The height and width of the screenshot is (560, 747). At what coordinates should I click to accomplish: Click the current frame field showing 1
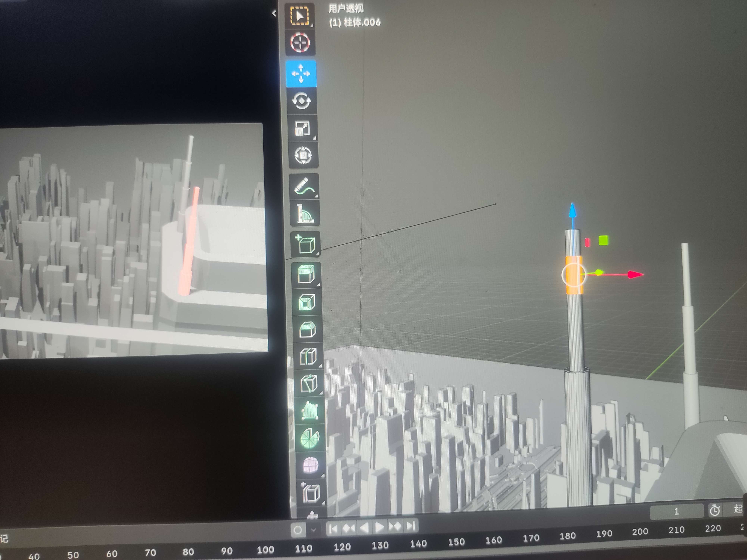pos(676,512)
